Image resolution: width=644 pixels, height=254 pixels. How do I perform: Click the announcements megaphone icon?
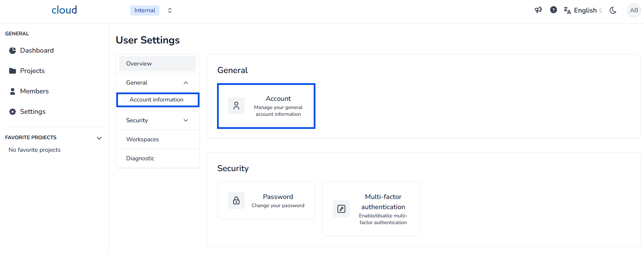(x=538, y=10)
